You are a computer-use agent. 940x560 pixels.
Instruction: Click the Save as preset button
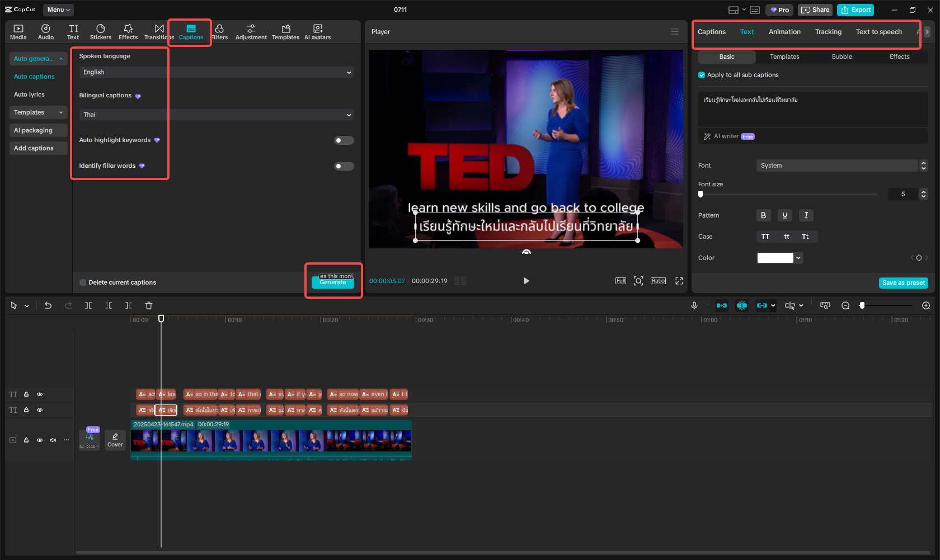coord(903,283)
